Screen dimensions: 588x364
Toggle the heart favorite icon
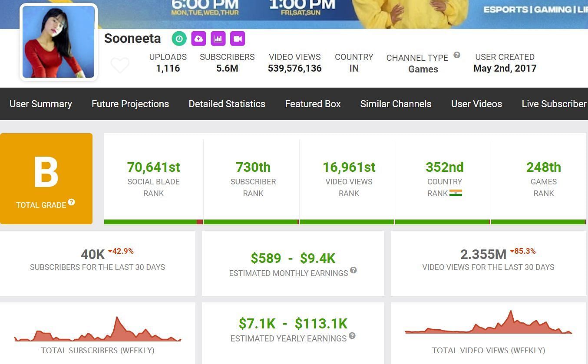(x=120, y=65)
